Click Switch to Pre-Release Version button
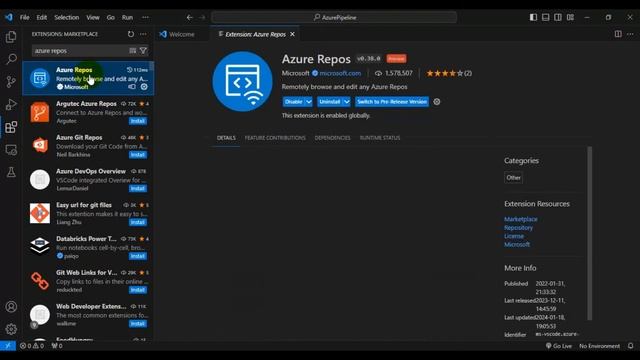The width and height of the screenshot is (640, 360). [x=392, y=102]
